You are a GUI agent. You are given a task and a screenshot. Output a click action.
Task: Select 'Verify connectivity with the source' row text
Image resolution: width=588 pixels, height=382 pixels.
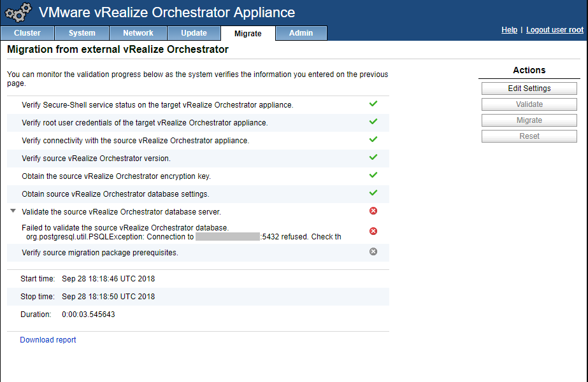(136, 141)
